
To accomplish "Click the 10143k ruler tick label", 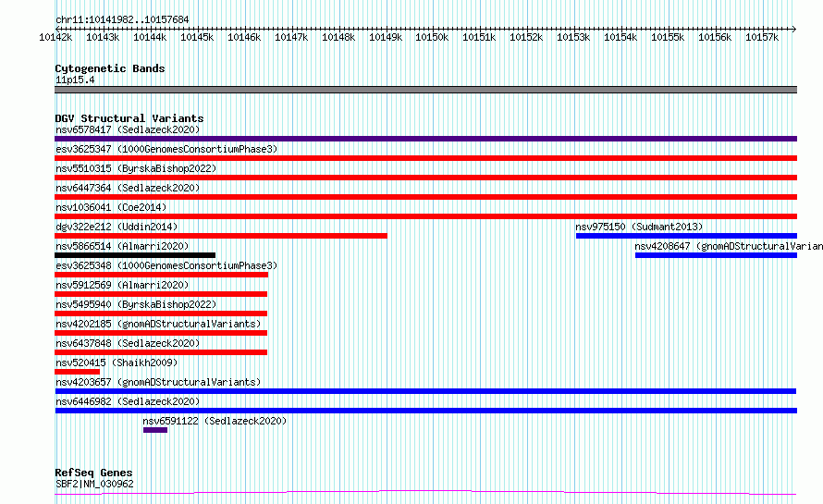I will (103, 37).
